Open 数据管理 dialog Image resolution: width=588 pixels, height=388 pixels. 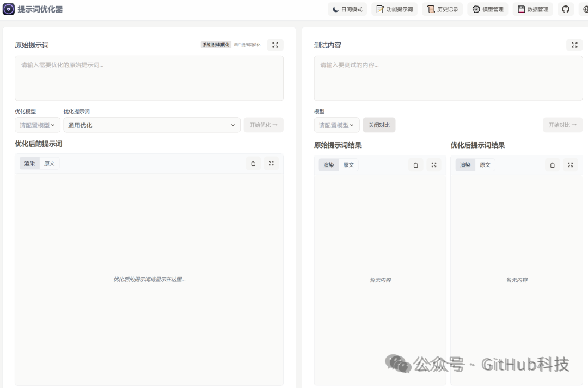532,9
